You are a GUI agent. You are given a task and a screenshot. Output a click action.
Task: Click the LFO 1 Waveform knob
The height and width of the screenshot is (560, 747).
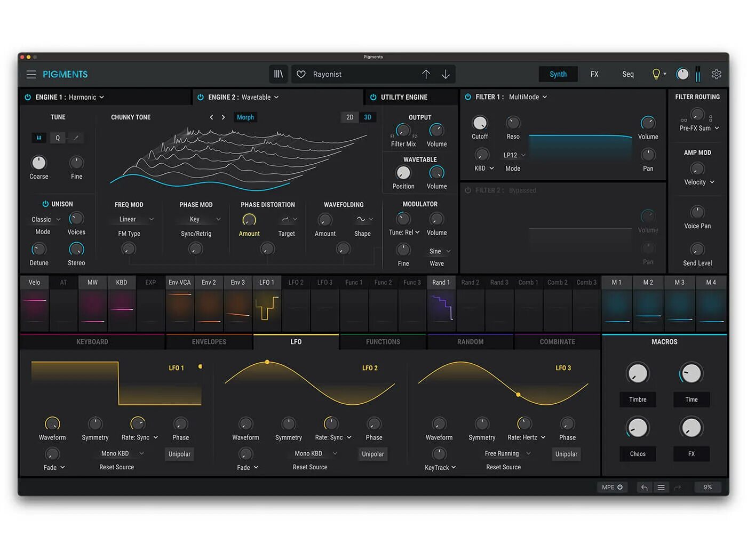tap(52, 423)
